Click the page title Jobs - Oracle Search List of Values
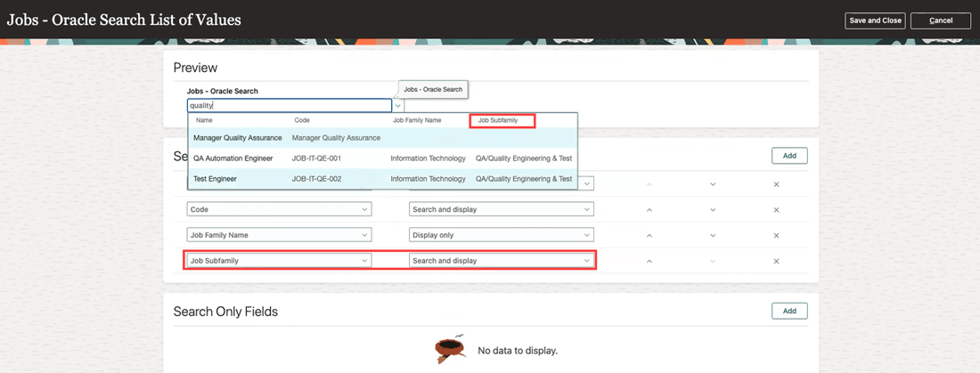 point(124,20)
